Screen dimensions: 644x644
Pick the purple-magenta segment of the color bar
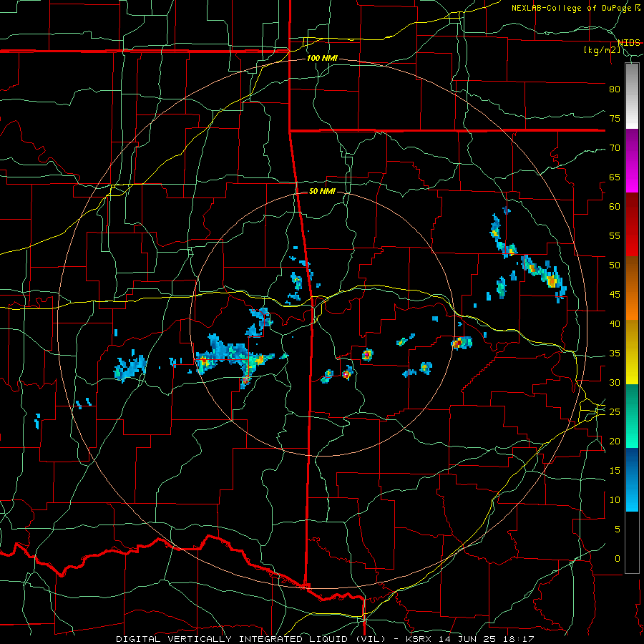pyautogui.click(x=632, y=161)
